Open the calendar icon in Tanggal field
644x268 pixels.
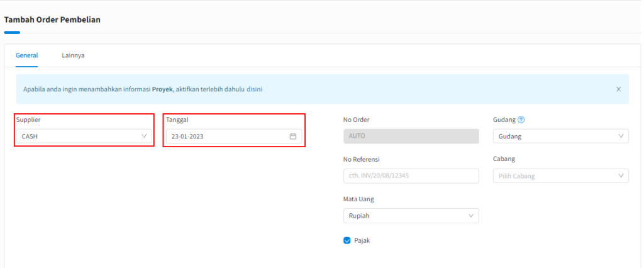click(x=292, y=137)
